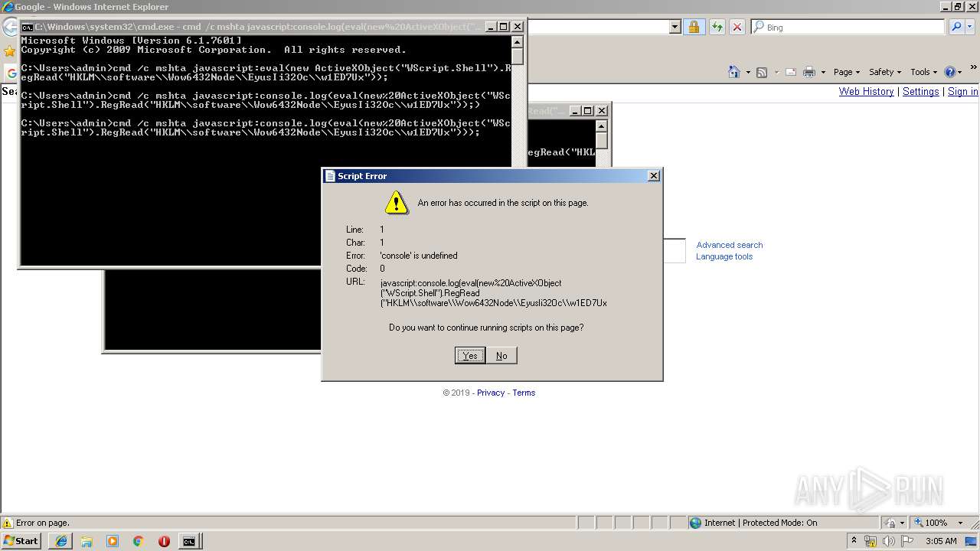Show hidden tray icons arrow
The image size is (980, 551).
[854, 541]
